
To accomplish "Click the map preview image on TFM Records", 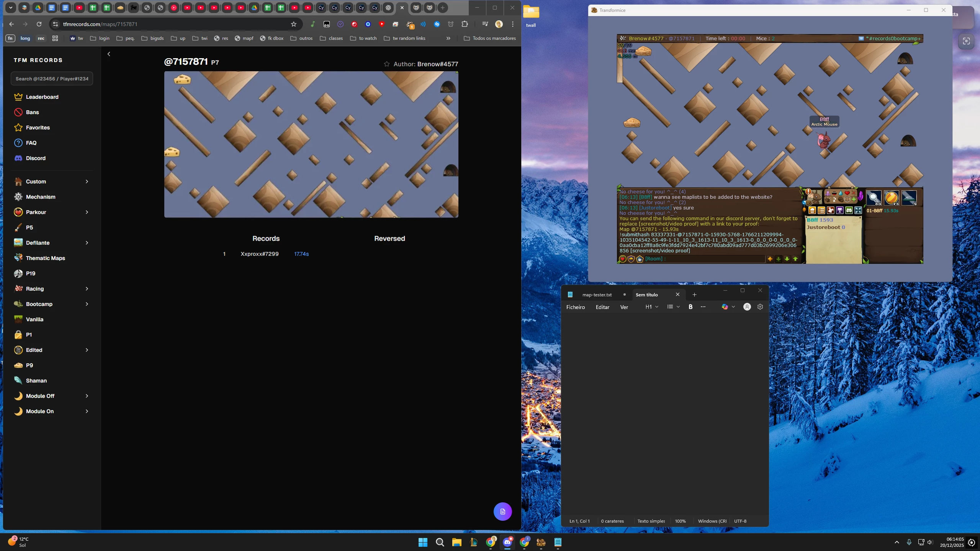I will (x=311, y=144).
